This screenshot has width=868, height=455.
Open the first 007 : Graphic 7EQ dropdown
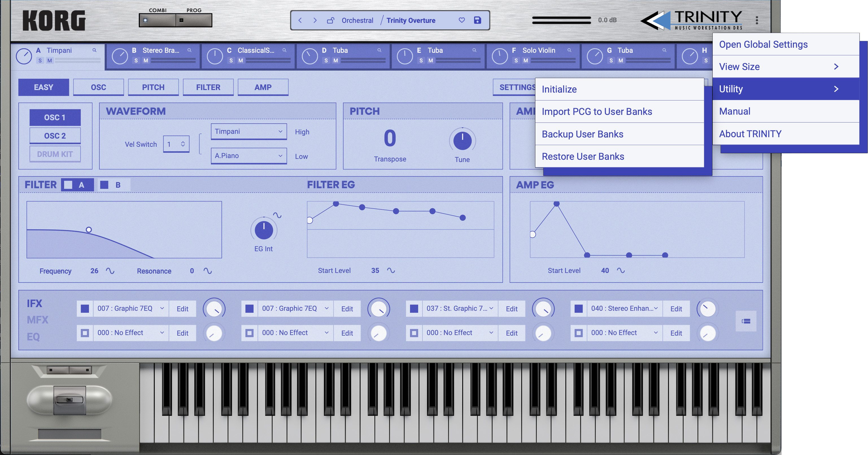131,309
